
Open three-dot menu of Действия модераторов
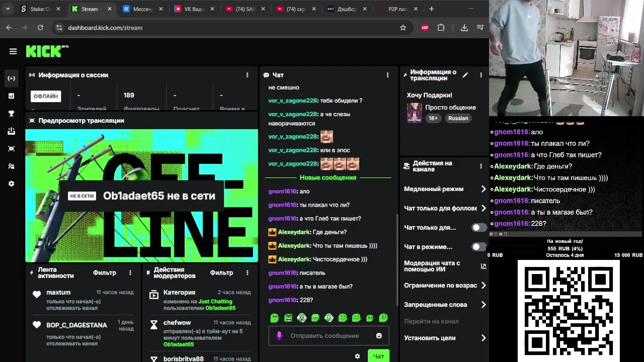[247, 273]
